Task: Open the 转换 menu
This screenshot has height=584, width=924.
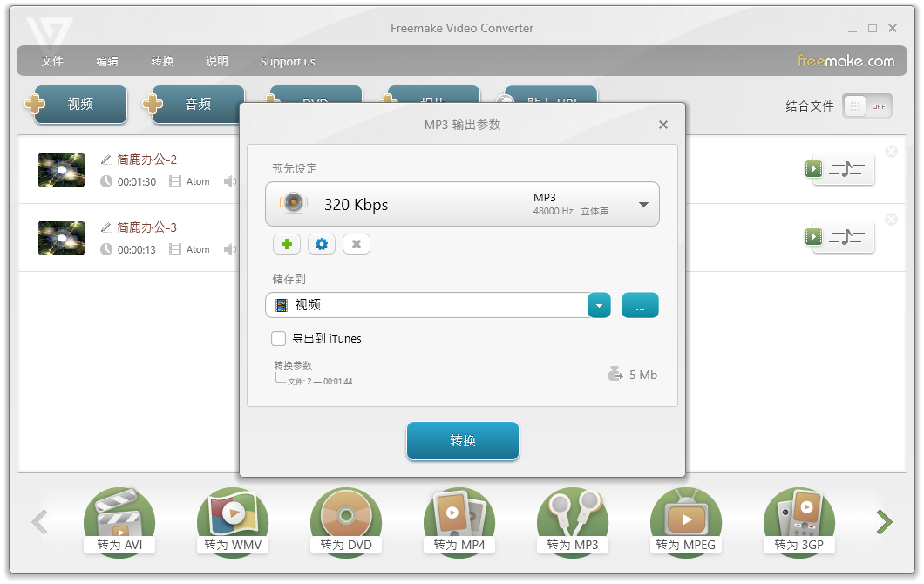Action: pos(161,61)
